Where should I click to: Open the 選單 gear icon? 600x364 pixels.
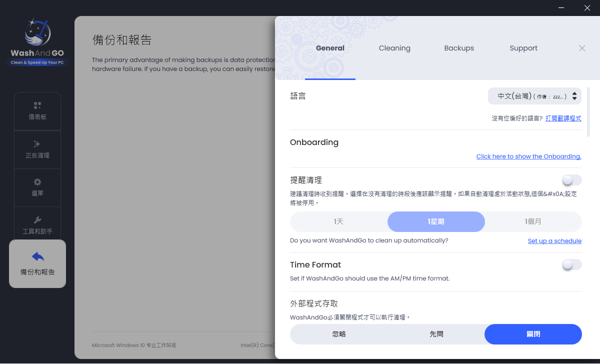37,182
